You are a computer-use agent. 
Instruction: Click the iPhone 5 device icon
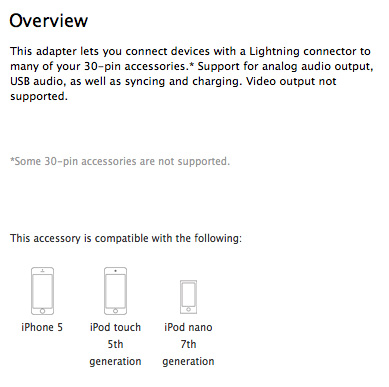[x=42, y=291]
